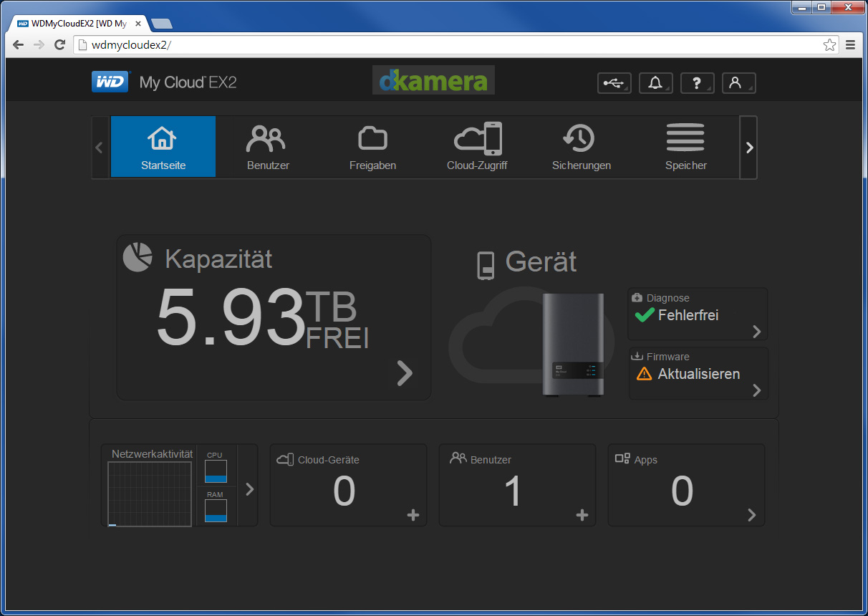Screen dimensions: 868x616
Task: Open the Diagnose Fehlerfrei details
Action: point(698,314)
